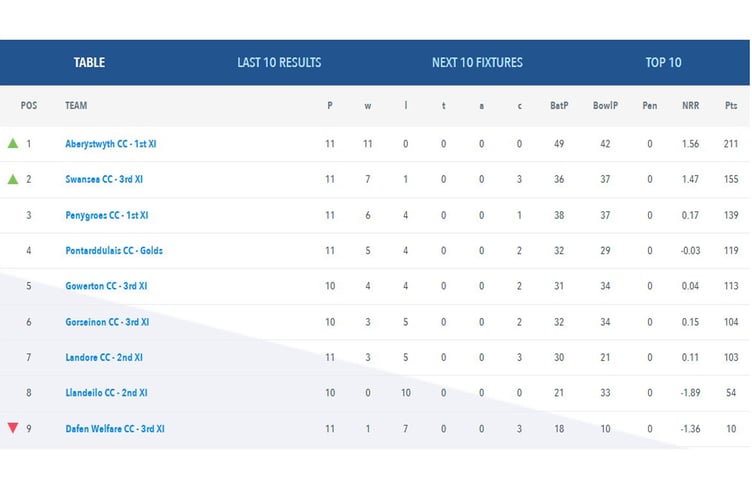This screenshot has height=501, width=752.
Task: Open the NEXT 10 FIXTURES tab
Action: 477,62
